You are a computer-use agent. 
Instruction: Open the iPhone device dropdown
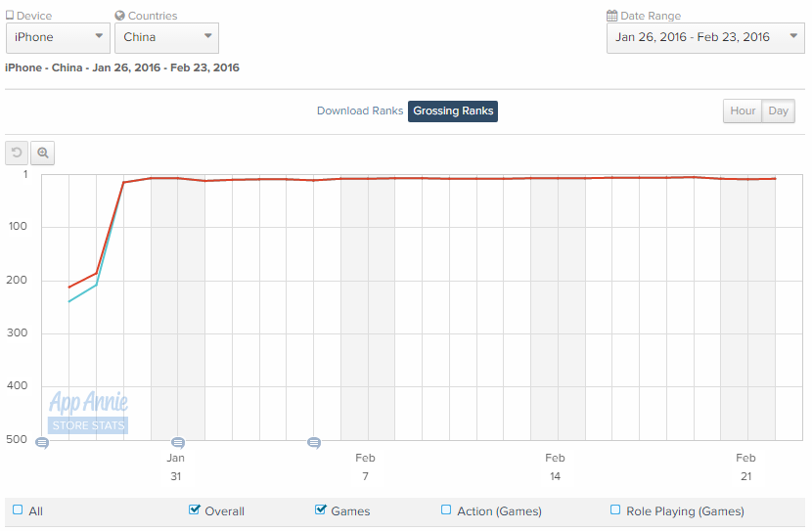coord(58,37)
